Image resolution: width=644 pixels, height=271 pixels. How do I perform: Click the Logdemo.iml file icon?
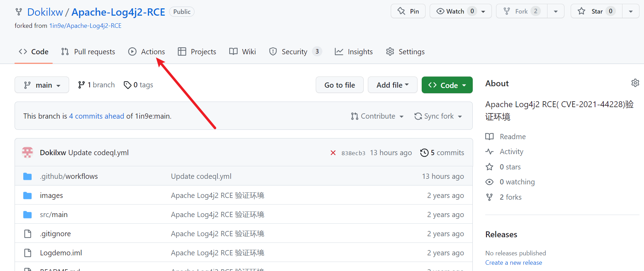click(28, 253)
